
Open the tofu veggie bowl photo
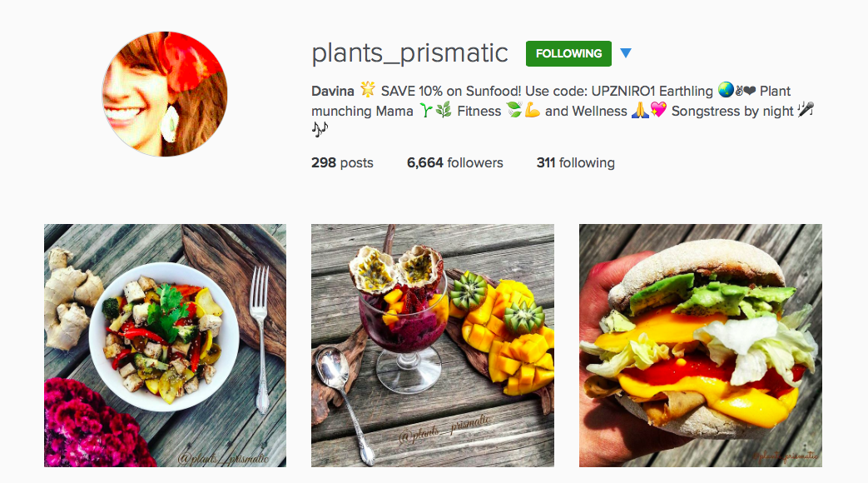click(x=165, y=345)
